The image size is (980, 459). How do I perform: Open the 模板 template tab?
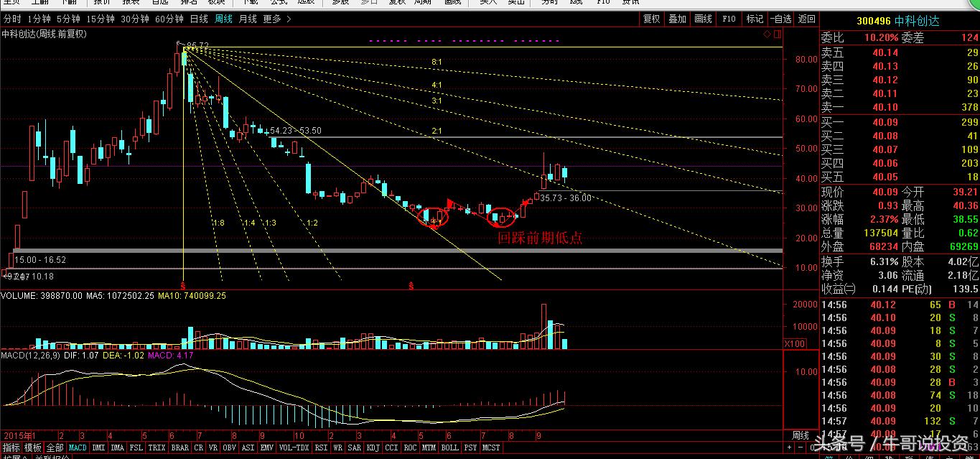33,448
